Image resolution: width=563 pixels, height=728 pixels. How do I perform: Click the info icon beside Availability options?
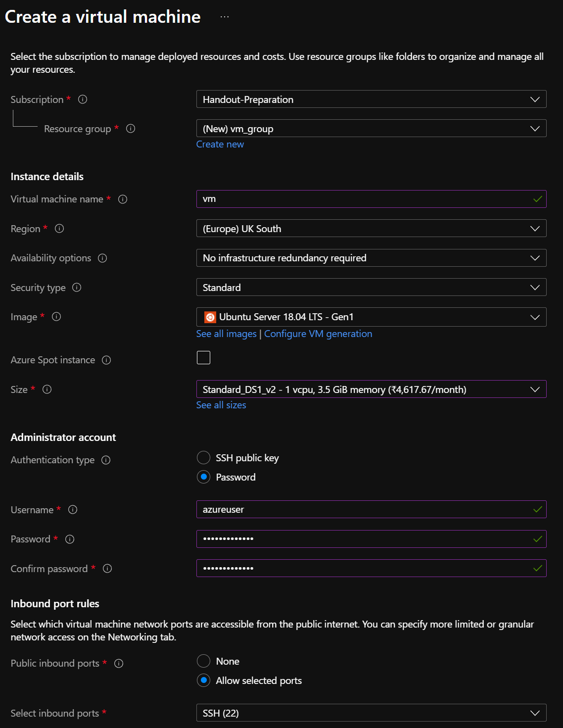102,258
